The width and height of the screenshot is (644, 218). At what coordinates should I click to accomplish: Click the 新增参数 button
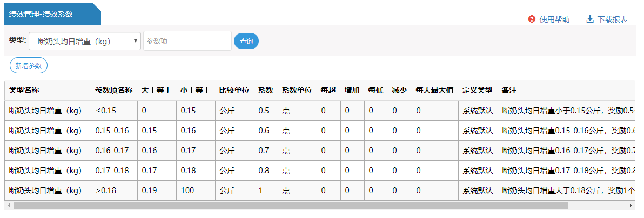click(x=29, y=65)
